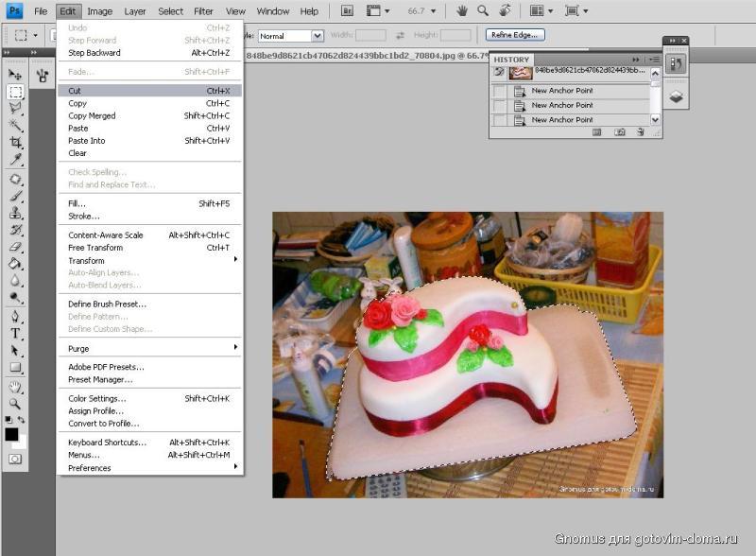Select the Move tool

pos(15,75)
